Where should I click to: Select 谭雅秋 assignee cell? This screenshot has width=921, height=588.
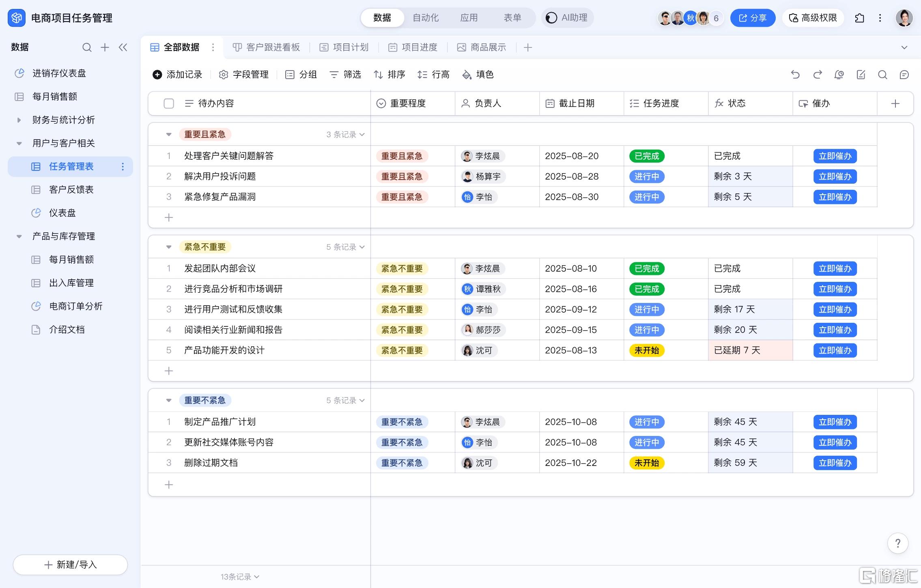(497, 289)
